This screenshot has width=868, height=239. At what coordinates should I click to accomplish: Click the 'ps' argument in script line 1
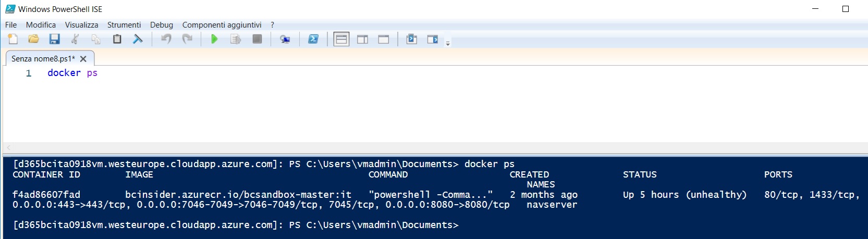pyautogui.click(x=92, y=73)
